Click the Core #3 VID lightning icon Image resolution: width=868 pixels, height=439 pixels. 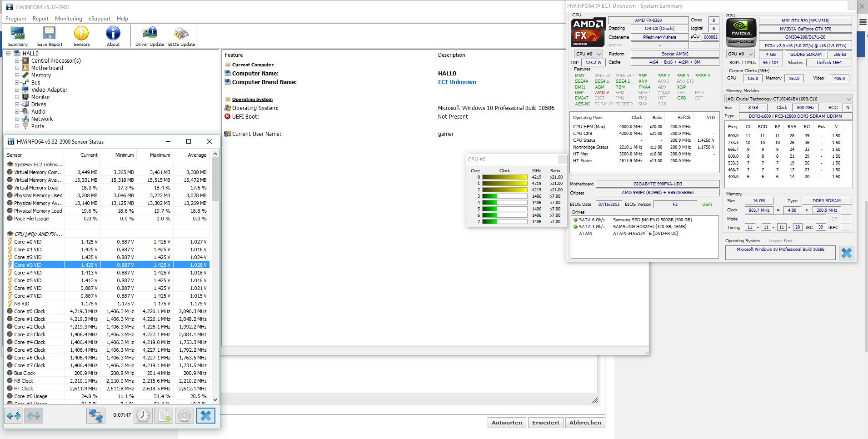coord(10,265)
